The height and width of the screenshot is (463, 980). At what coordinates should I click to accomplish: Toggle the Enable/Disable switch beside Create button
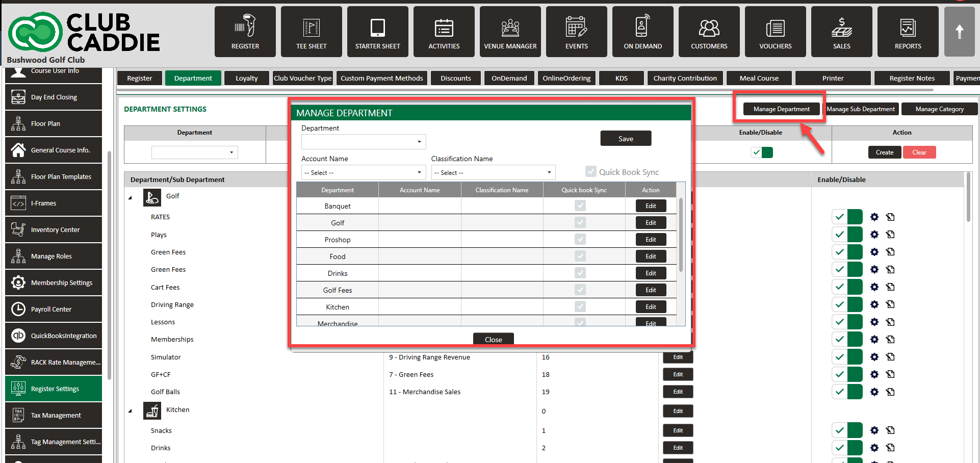coord(762,152)
